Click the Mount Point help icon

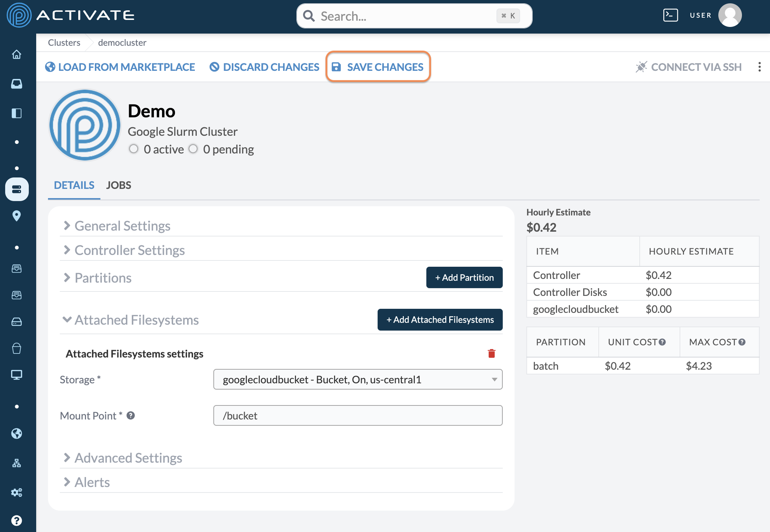point(131,415)
